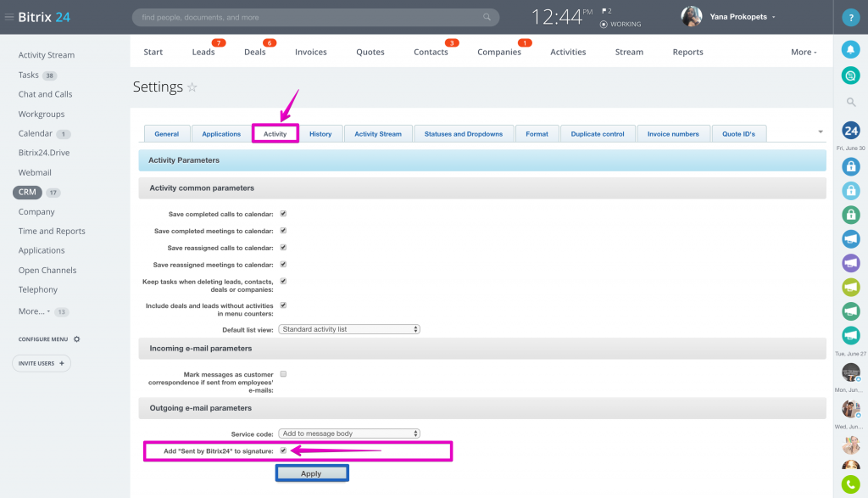Image resolution: width=868 pixels, height=498 pixels.
Task: Open Chat and Calls in sidebar
Action: point(46,94)
